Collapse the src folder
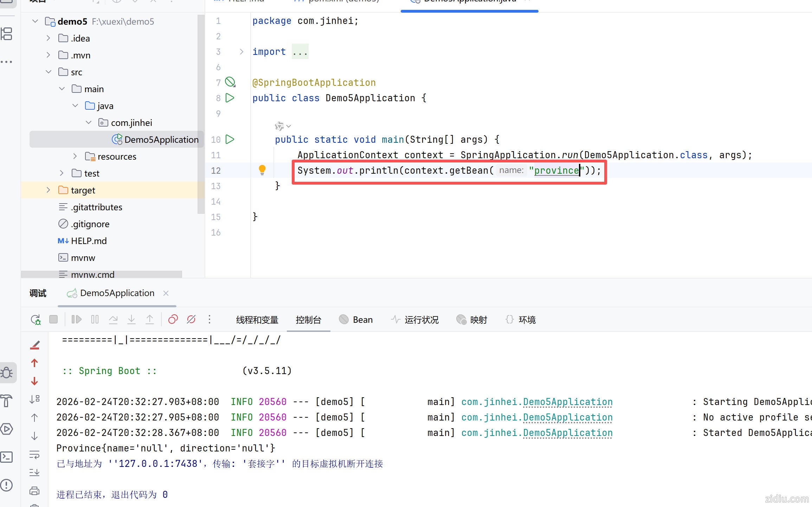Image resolution: width=812 pixels, height=507 pixels. tap(49, 72)
